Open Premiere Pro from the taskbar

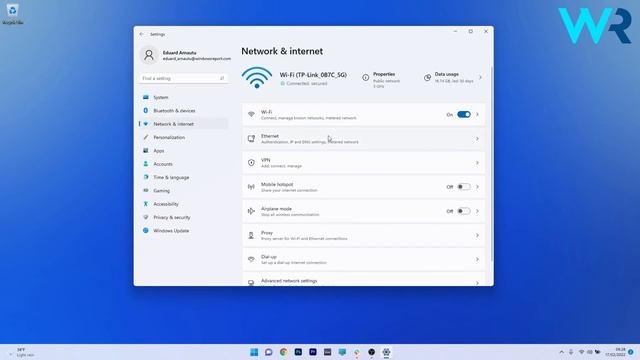313,352
